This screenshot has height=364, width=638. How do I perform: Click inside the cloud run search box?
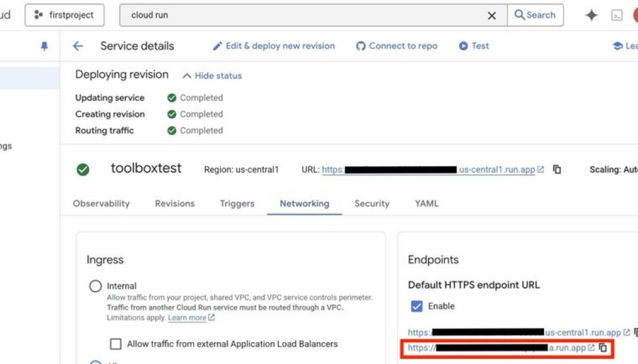[x=249, y=15]
